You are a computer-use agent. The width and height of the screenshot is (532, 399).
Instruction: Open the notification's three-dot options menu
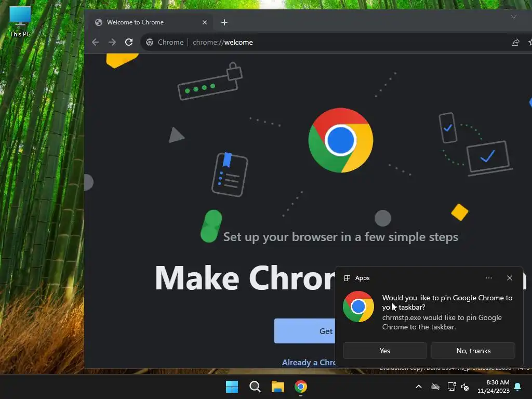pos(488,278)
